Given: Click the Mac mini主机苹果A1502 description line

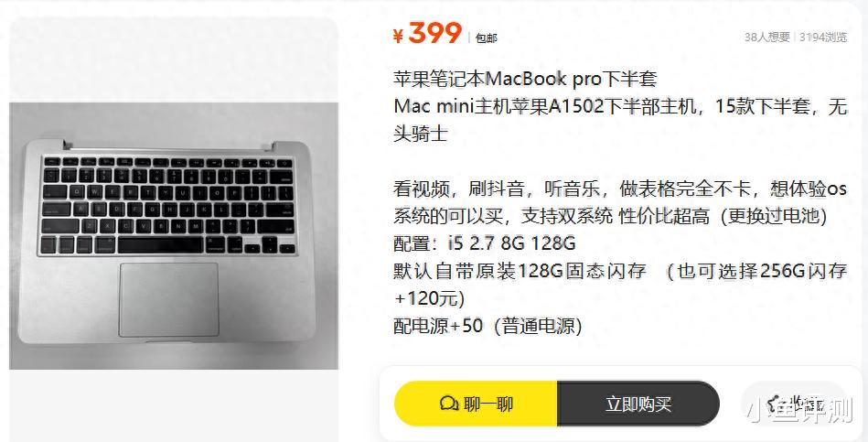Looking at the screenshot, I should click(620, 106).
